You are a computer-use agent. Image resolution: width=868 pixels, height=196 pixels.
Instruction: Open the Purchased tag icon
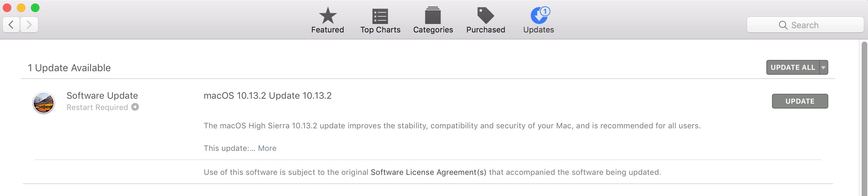click(x=485, y=16)
